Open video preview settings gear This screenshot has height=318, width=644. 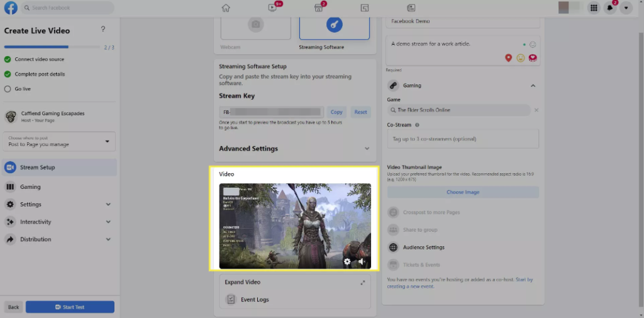tap(347, 261)
